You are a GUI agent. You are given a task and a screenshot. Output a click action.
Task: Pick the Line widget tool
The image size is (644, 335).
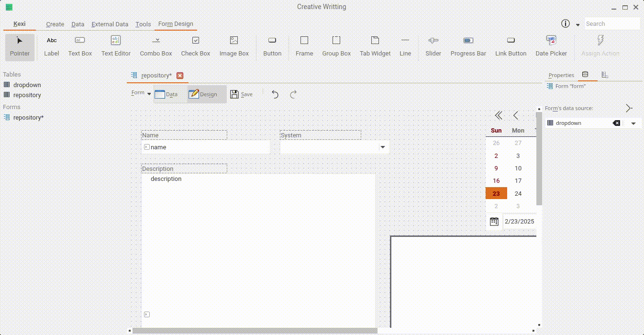point(405,47)
